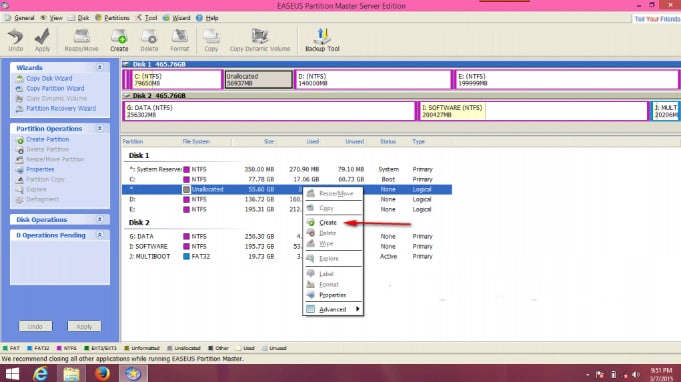Open the Tell Your Friends link

(657, 19)
